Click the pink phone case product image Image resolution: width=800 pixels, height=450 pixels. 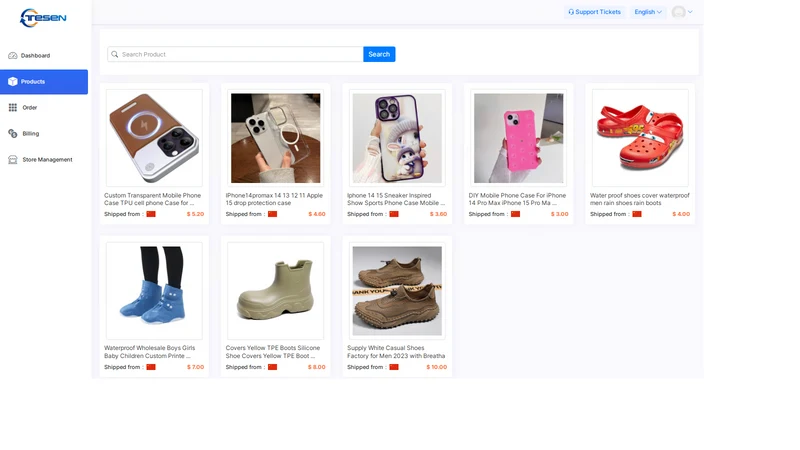518,138
